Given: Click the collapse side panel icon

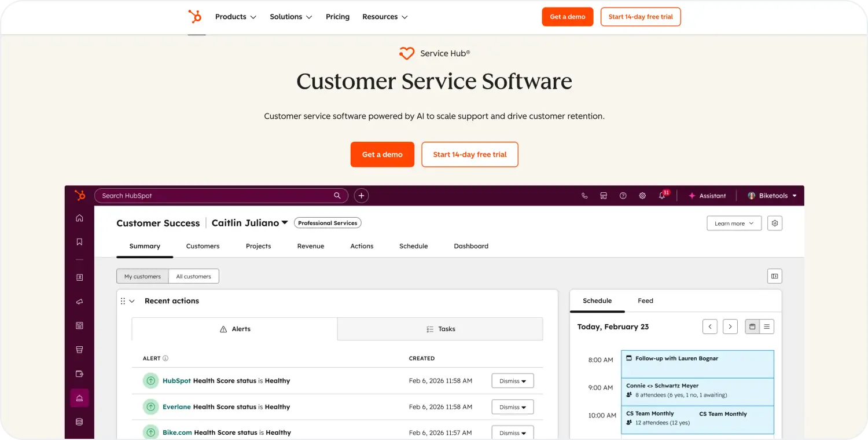Looking at the screenshot, I should tap(775, 276).
